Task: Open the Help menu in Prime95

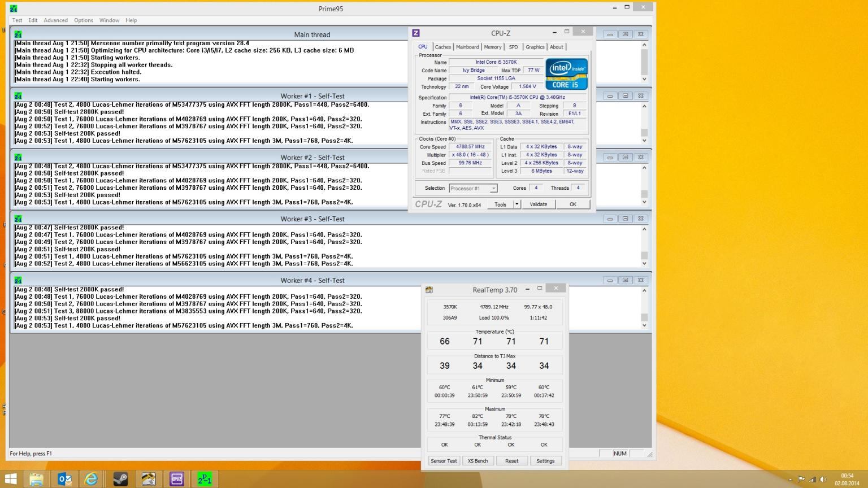Action: coord(131,20)
